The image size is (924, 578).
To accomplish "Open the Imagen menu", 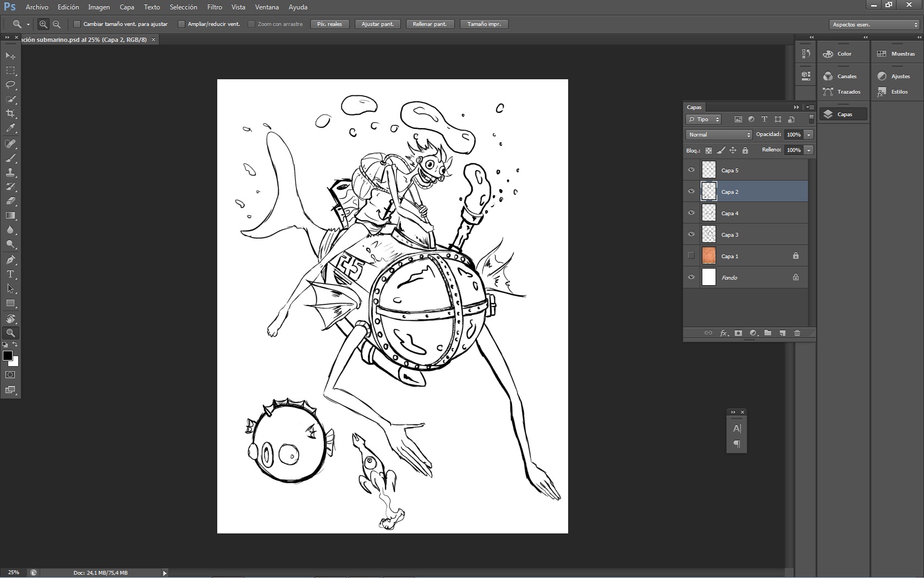I will [99, 7].
